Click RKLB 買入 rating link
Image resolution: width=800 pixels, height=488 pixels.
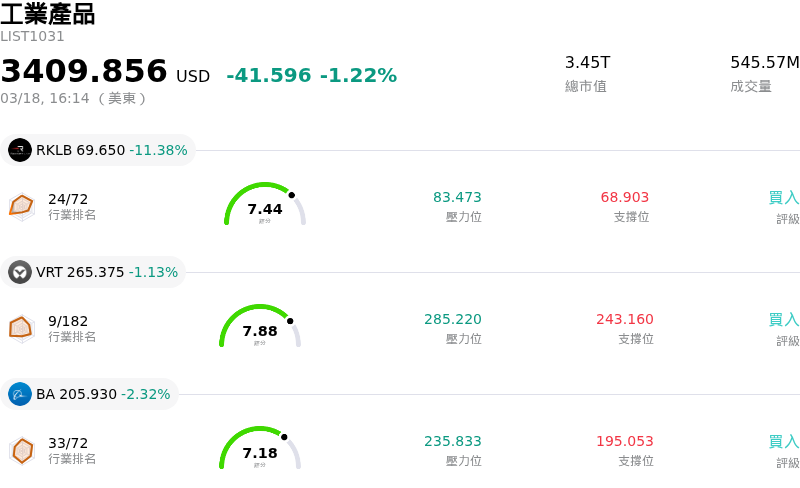tap(784, 198)
